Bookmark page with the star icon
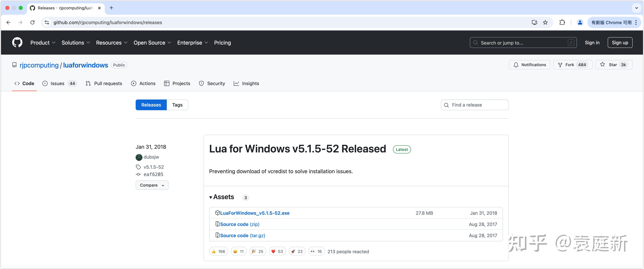Image resolution: width=644 pixels, height=269 pixels. pyautogui.click(x=545, y=22)
